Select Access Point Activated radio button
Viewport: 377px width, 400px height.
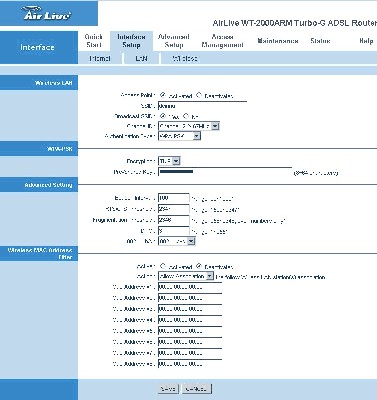pyautogui.click(x=163, y=95)
